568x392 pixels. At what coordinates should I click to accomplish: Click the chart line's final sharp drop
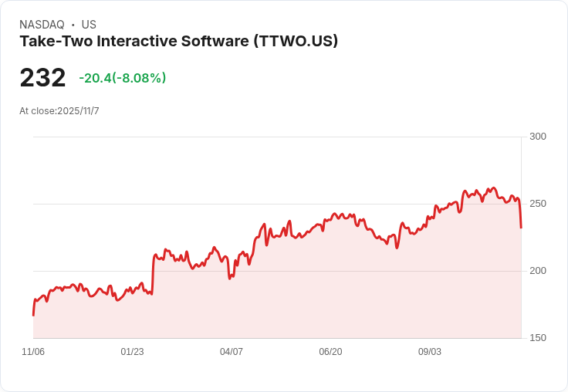tap(520, 214)
